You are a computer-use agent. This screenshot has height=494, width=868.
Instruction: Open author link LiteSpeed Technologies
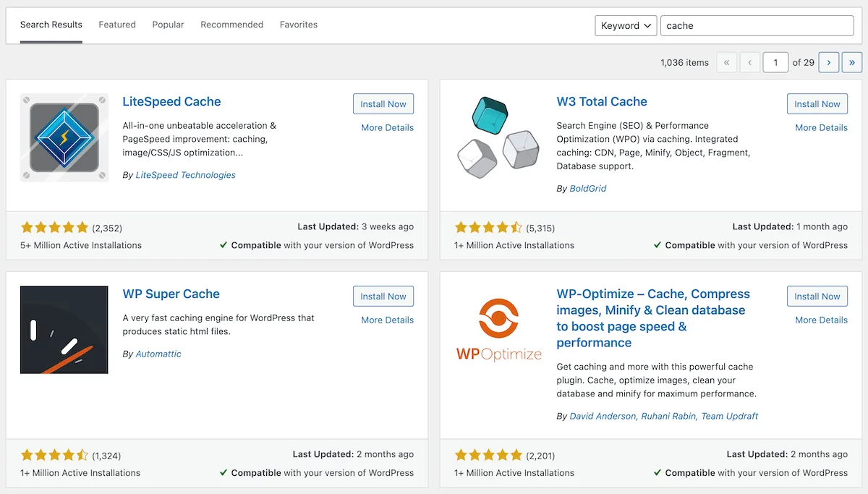click(186, 175)
